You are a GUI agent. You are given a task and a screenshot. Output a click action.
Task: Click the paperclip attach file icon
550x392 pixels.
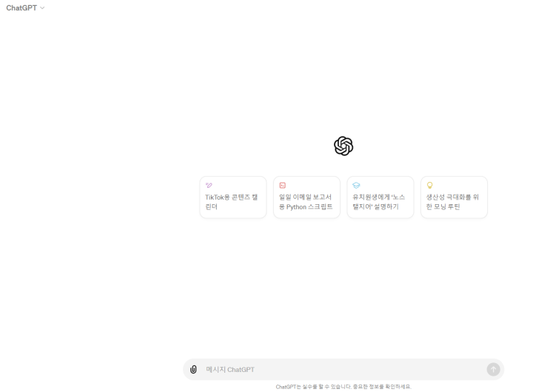point(193,369)
